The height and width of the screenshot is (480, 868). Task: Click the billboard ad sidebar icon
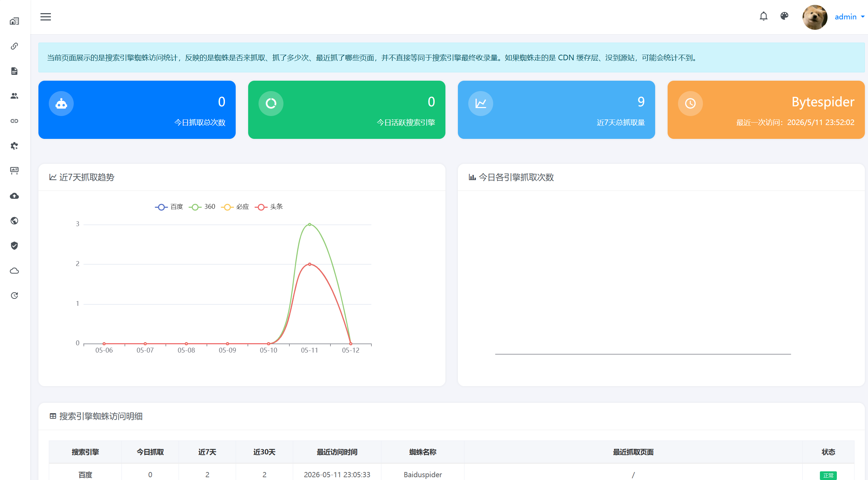14,171
